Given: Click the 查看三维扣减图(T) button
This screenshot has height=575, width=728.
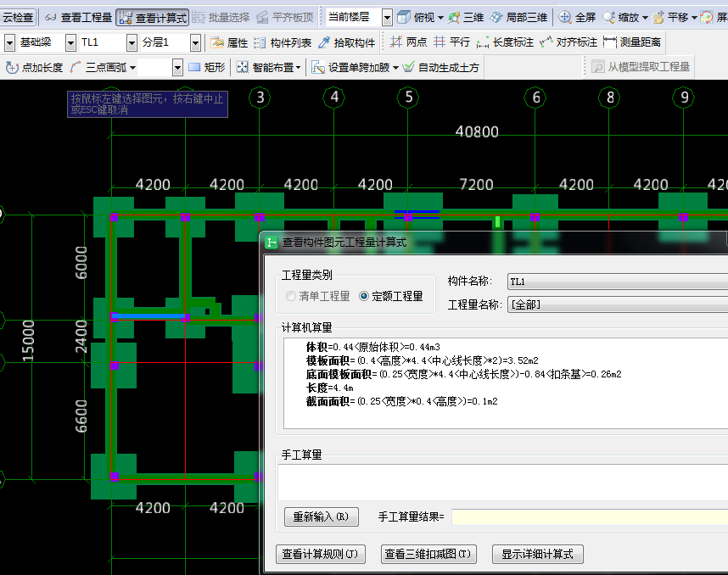Looking at the screenshot, I should tap(428, 554).
